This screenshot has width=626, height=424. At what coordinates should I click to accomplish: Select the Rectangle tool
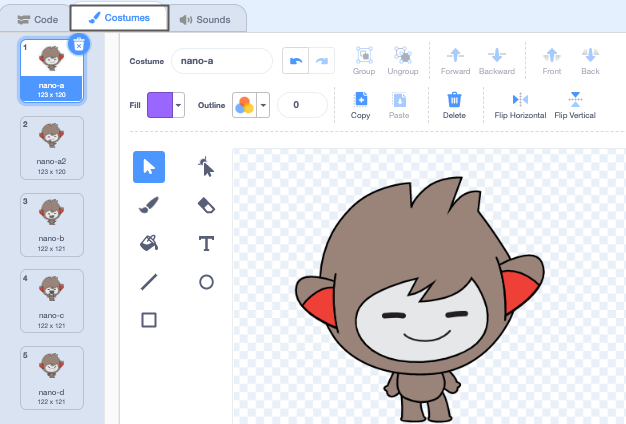149,320
